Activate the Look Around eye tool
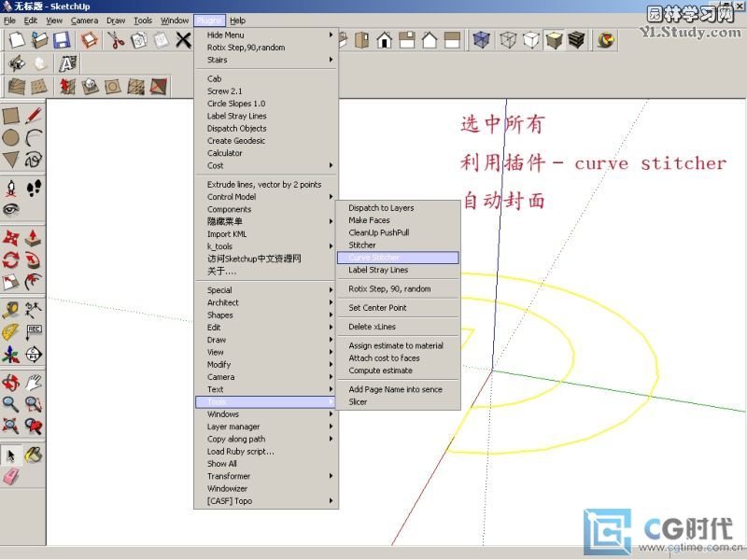 tap(11, 209)
